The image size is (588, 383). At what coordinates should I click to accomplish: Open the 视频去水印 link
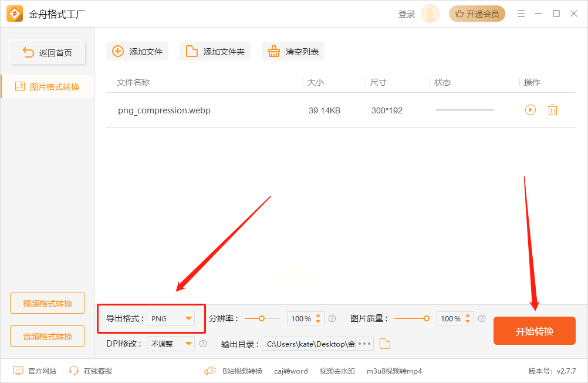click(x=337, y=371)
